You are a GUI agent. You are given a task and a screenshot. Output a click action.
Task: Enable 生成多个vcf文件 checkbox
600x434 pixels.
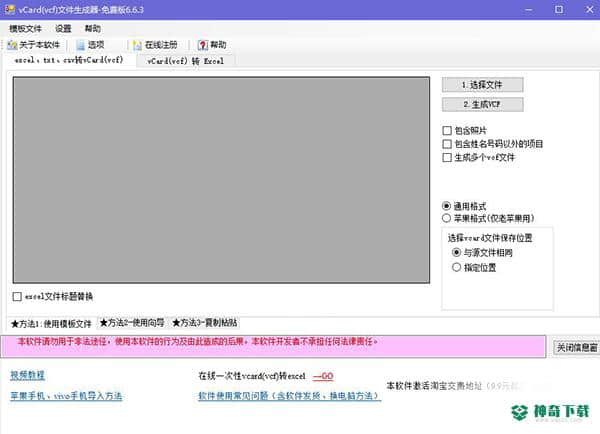click(x=447, y=157)
